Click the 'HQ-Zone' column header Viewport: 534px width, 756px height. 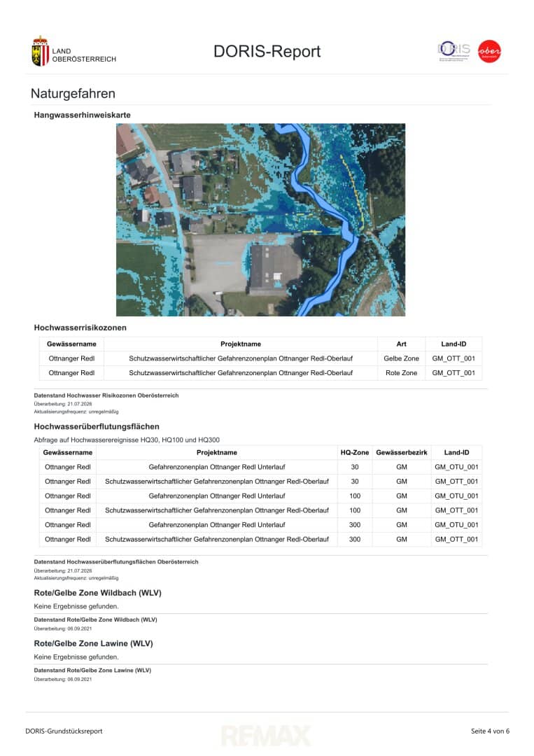355,452
